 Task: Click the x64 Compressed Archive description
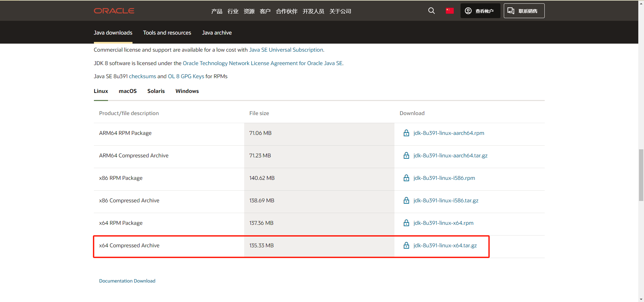(x=129, y=245)
